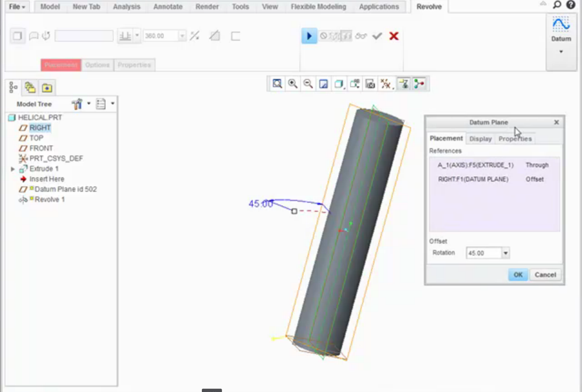The width and height of the screenshot is (582, 392).
Task: Expand the Extrude 1 tree node
Action: [13, 169]
